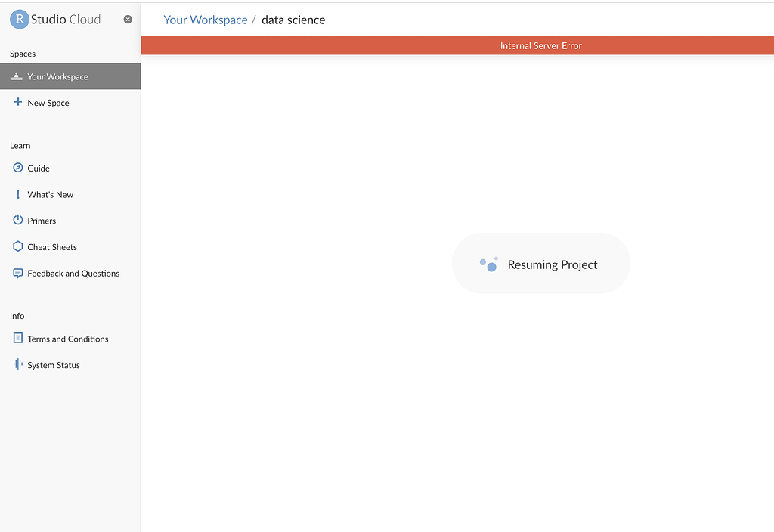Click the Cheat Sheets hexagon icon
Screen dimensions: 774x532
pos(18,246)
